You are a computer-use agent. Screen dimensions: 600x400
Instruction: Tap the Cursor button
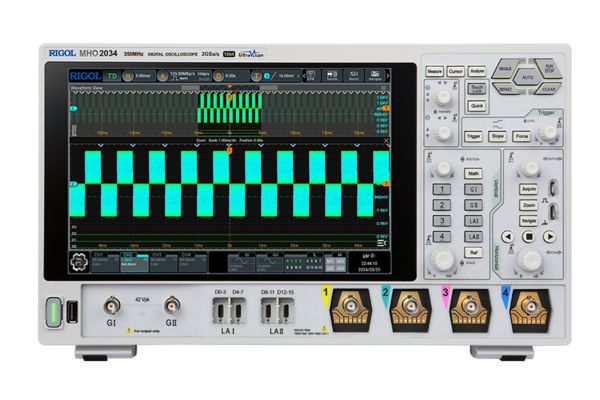point(455,72)
